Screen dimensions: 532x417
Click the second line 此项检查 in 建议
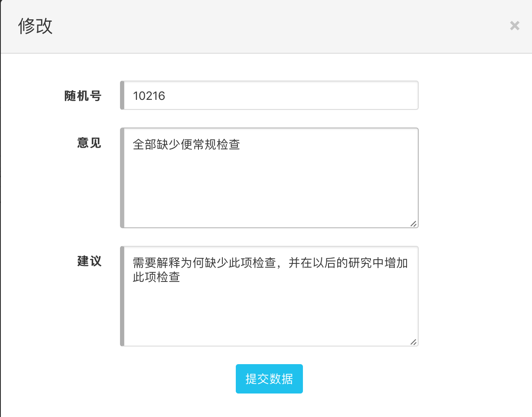tap(156, 277)
